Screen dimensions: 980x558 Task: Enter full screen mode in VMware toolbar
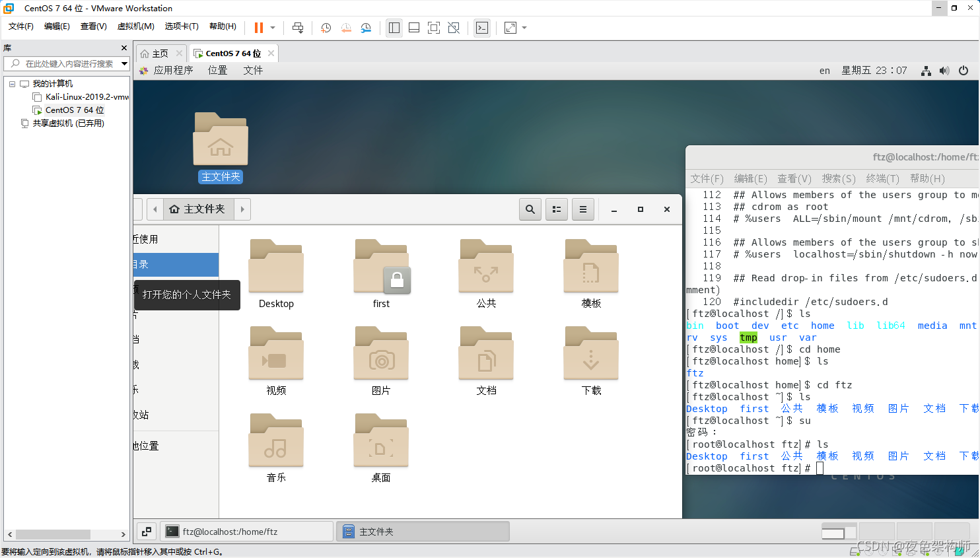pos(434,28)
